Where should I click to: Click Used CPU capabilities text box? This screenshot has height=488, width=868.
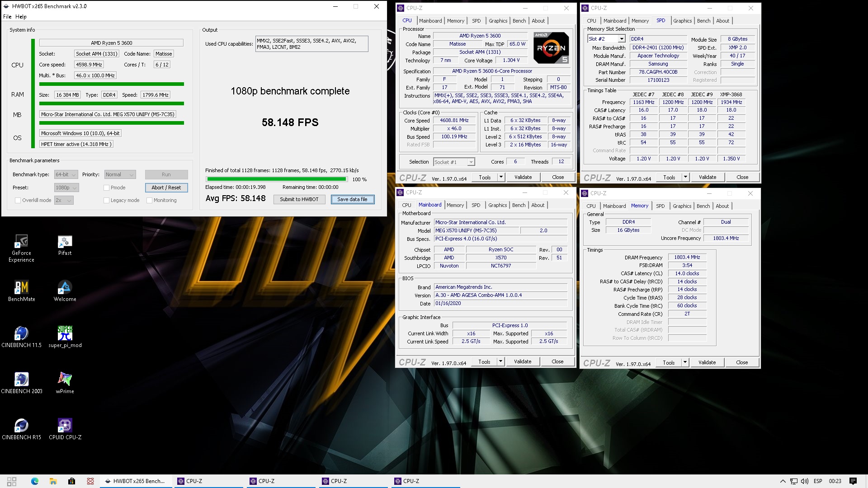tap(311, 44)
